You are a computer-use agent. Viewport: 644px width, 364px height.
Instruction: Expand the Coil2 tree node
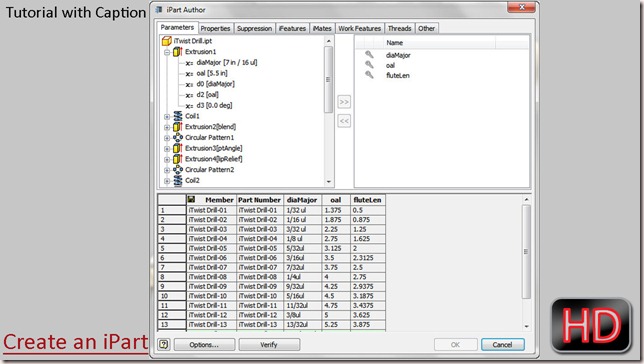click(167, 181)
